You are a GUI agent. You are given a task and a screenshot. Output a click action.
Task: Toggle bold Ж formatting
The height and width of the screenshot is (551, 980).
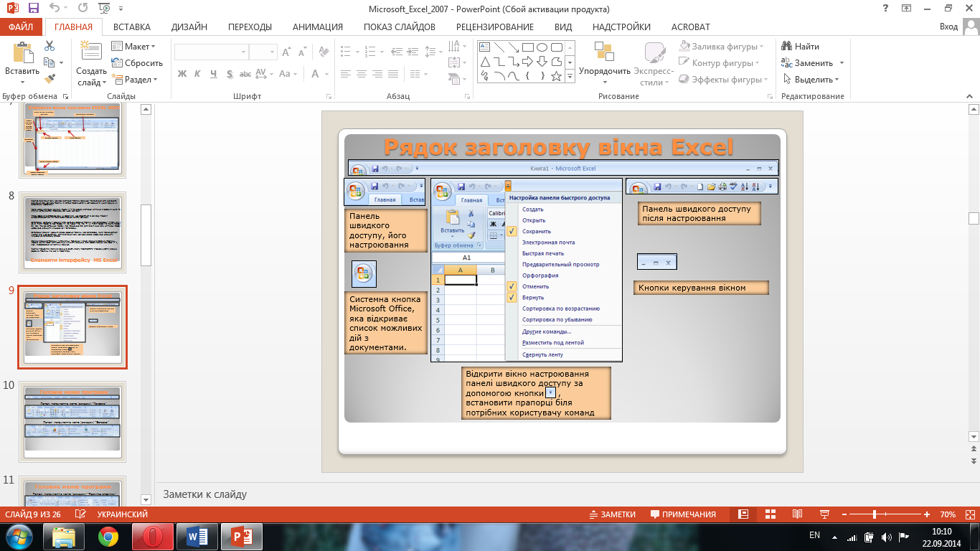[x=182, y=74]
